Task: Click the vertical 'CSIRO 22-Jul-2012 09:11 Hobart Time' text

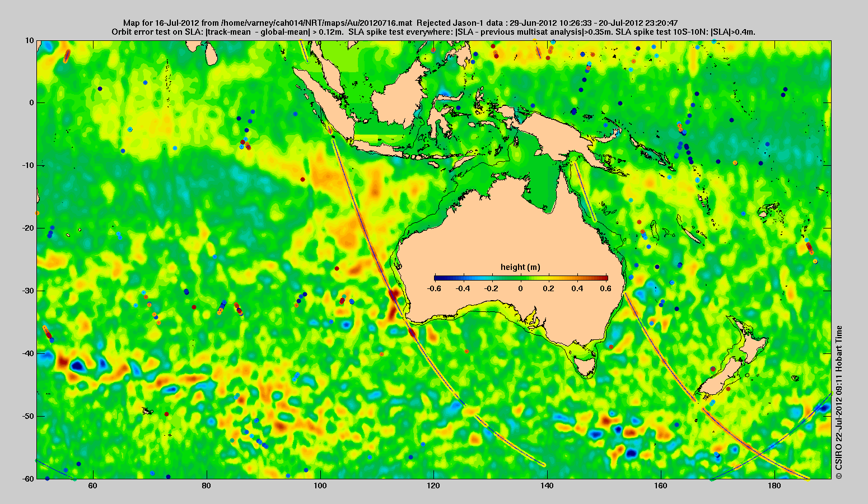Action: coord(838,402)
